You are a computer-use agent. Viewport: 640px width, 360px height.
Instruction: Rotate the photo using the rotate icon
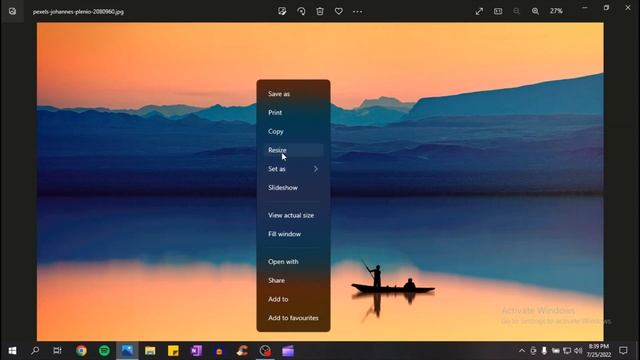pos(301,11)
